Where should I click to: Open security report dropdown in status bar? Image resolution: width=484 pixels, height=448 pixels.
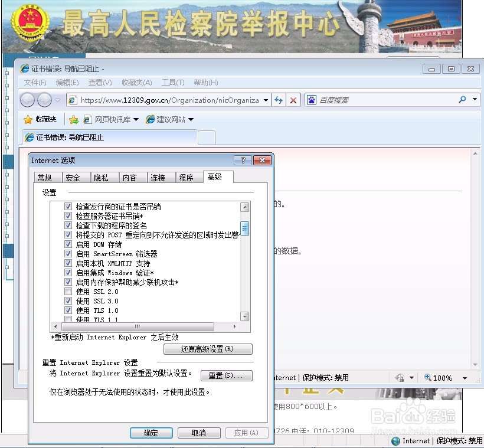[411, 378]
